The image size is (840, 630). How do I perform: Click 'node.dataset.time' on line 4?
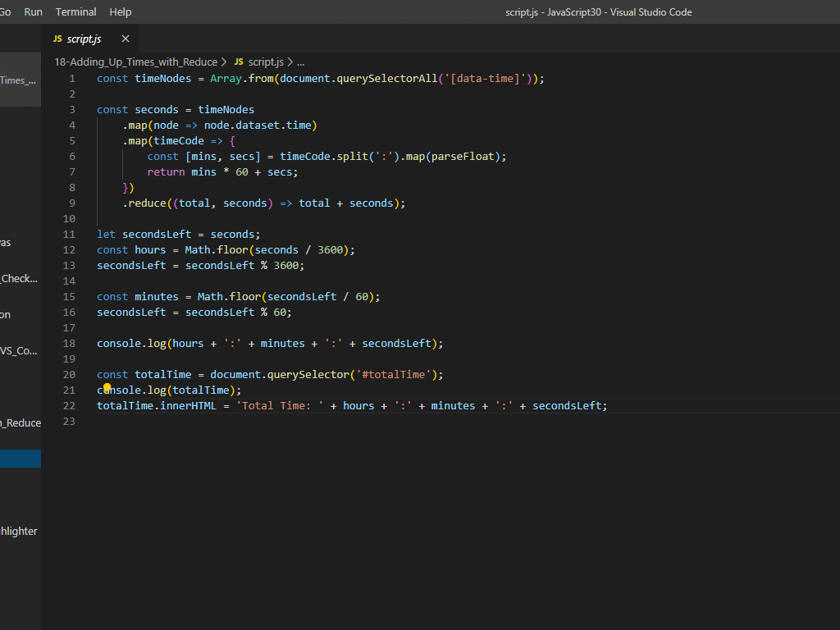pos(258,126)
